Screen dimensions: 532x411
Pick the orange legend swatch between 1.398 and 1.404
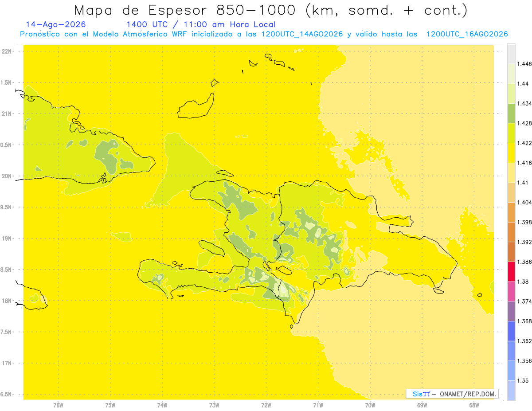pyautogui.click(x=511, y=212)
